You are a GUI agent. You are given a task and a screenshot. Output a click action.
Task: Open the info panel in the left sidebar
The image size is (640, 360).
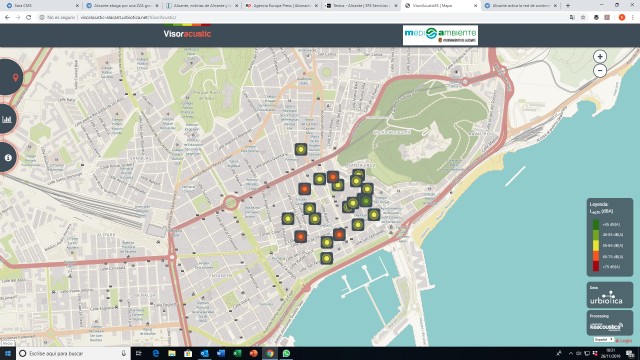click(8, 158)
